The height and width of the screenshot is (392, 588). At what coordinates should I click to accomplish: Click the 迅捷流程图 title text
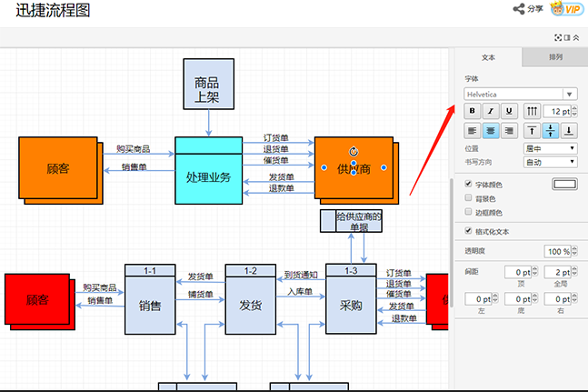(53, 10)
